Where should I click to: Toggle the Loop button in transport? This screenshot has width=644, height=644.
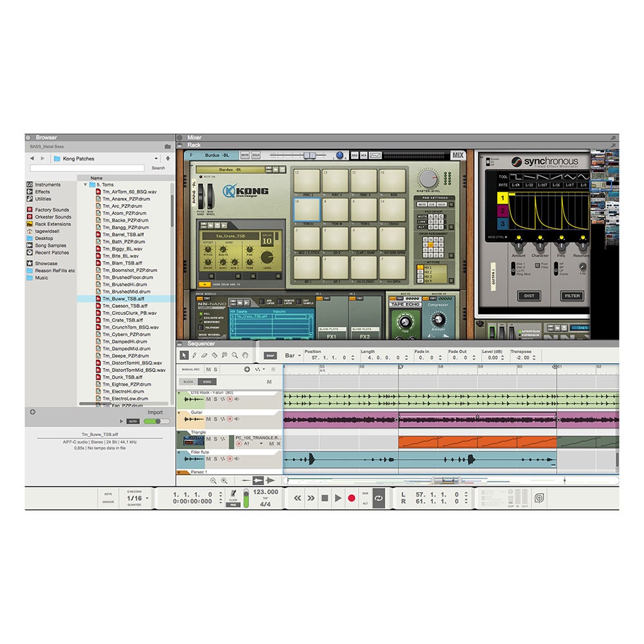pos(379,498)
